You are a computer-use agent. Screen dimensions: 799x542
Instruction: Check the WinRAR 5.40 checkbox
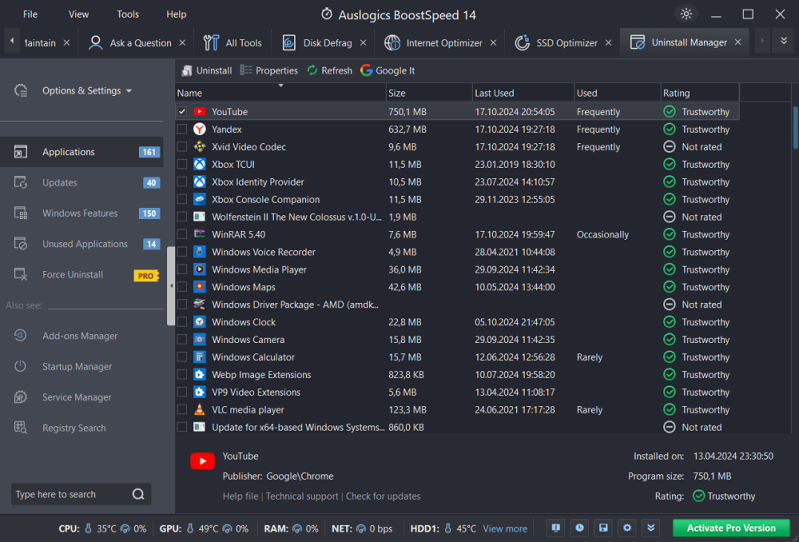click(182, 234)
